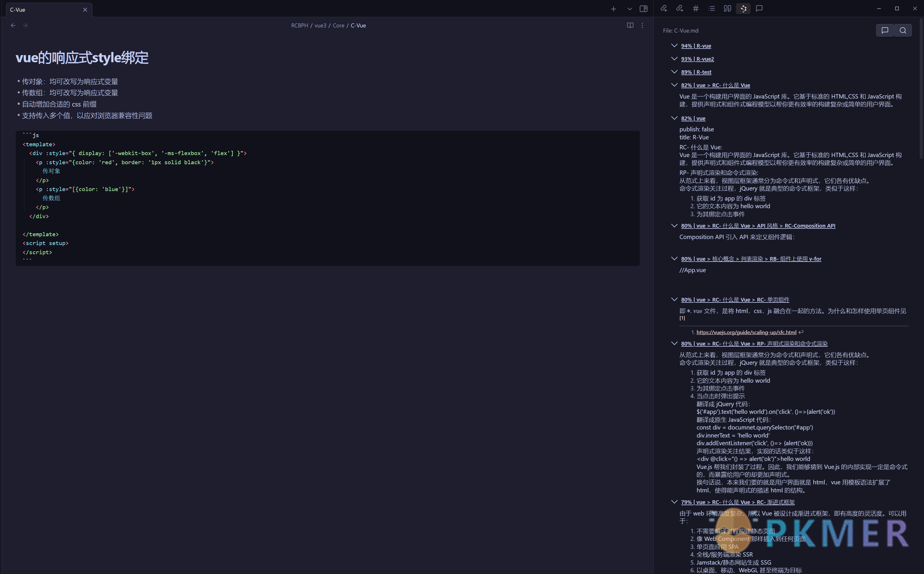Open the quote-mark sidebar tab
The width and height of the screenshot is (924, 574).
tap(727, 8)
